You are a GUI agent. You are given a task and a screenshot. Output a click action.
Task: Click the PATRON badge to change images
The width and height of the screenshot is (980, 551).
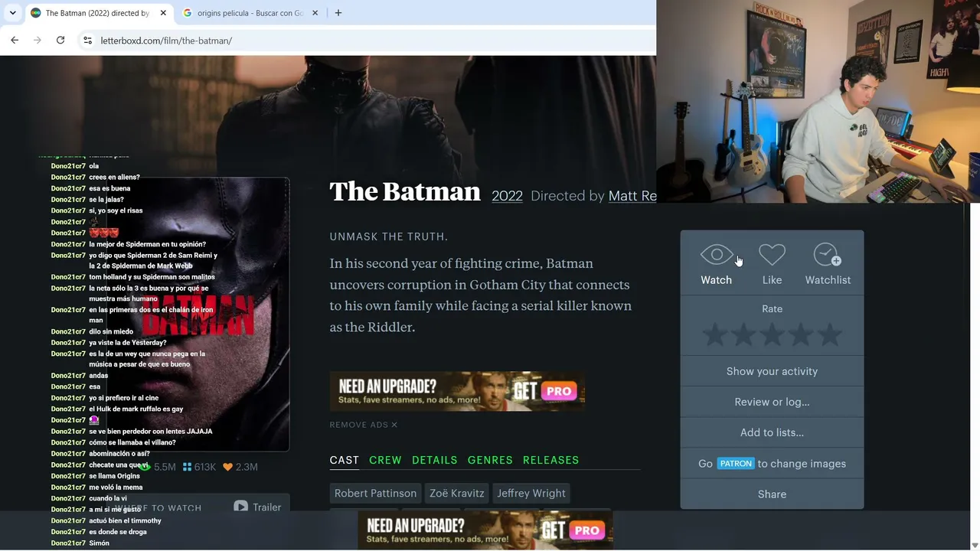[736, 464]
